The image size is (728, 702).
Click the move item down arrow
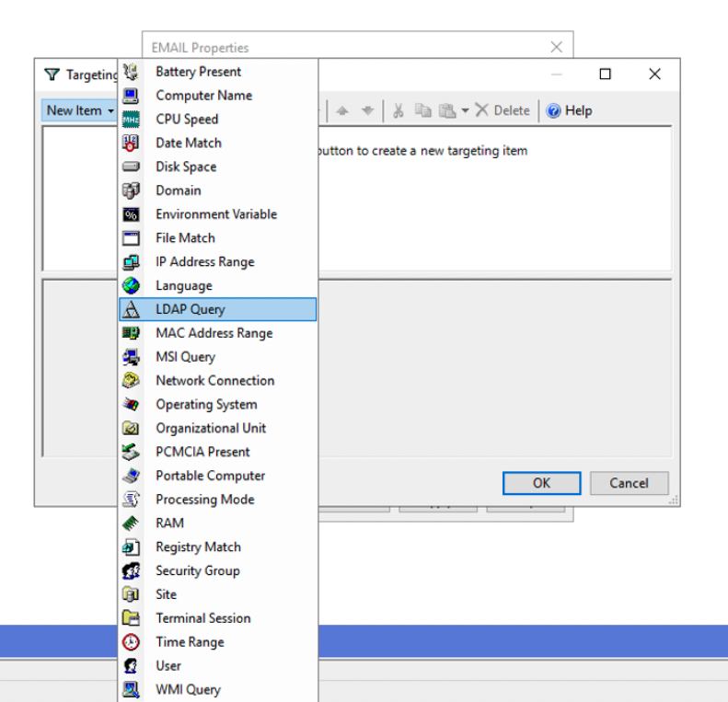pos(367,110)
